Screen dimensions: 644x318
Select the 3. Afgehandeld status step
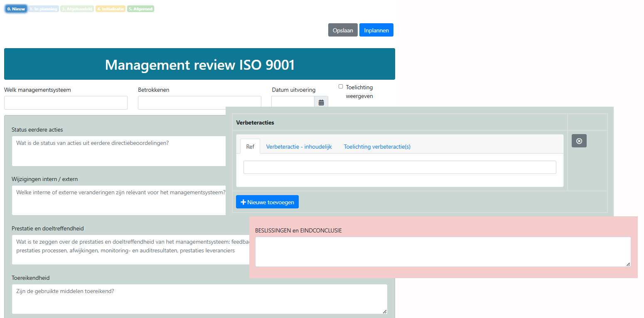pyautogui.click(x=77, y=9)
